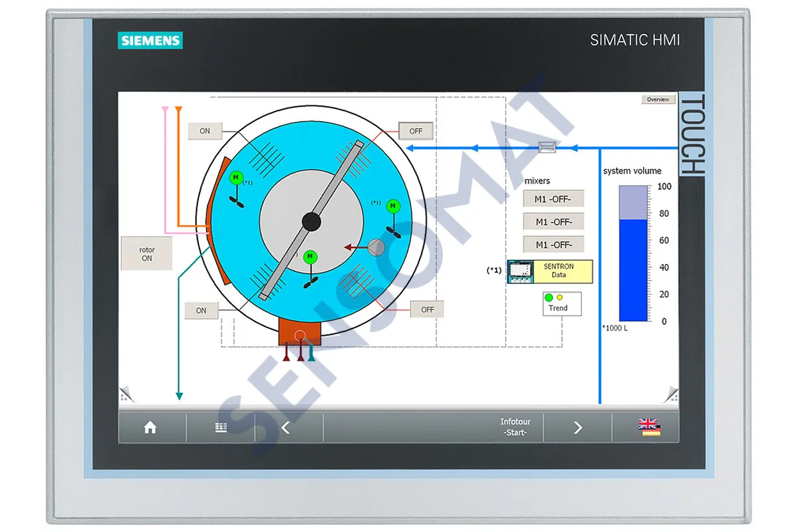
Task: Select the green motor icon top-left of tank
Action: [x=235, y=178]
